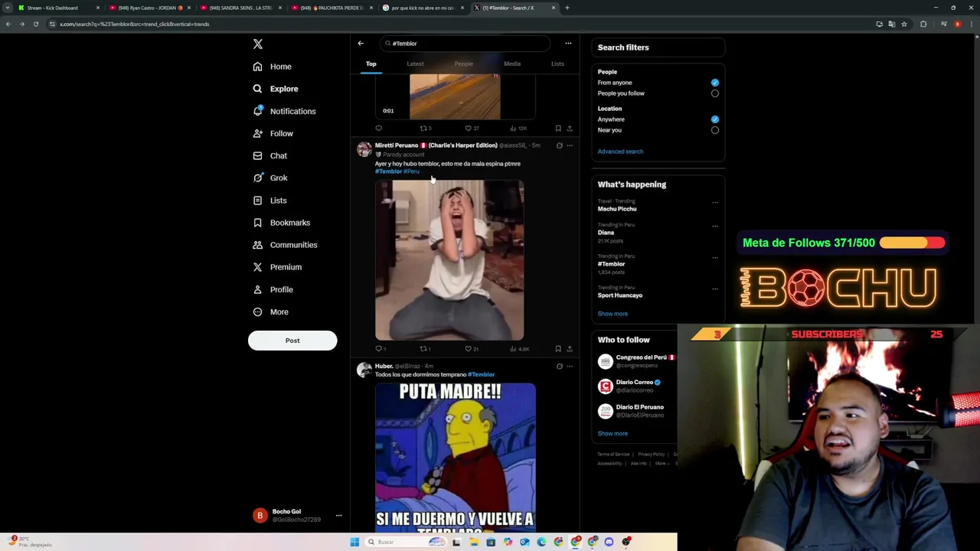Open the More options menu in sidebar
This screenshot has height=551, width=980.
271,311
